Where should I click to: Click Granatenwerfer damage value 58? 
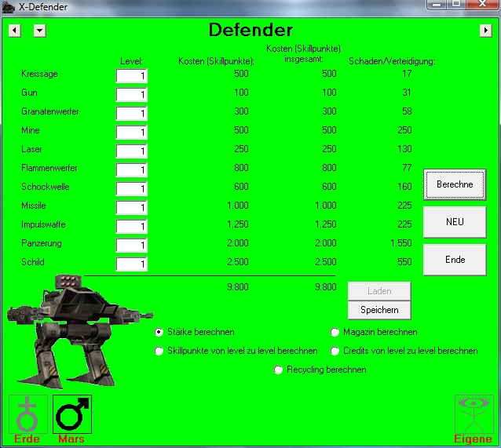click(407, 111)
